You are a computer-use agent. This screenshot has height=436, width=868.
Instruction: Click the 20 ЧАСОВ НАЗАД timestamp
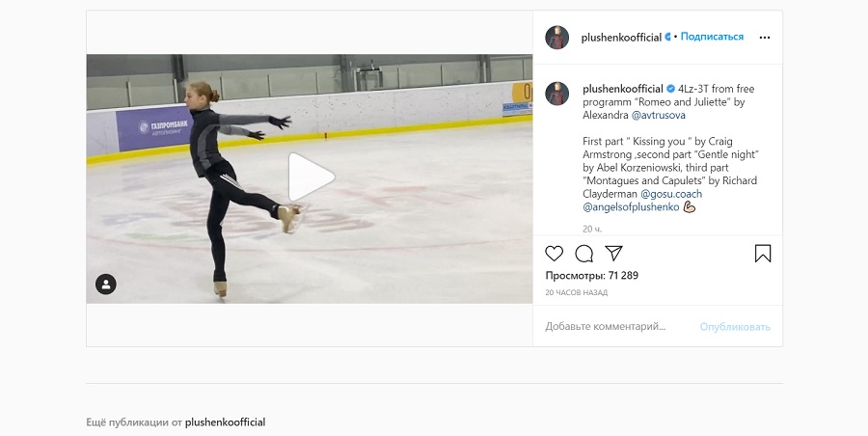[x=577, y=292]
